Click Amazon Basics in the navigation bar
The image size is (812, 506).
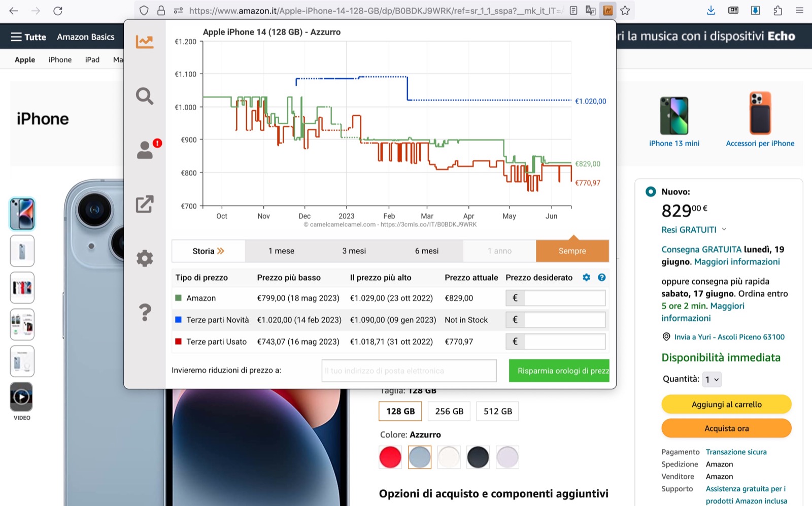(86, 37)
